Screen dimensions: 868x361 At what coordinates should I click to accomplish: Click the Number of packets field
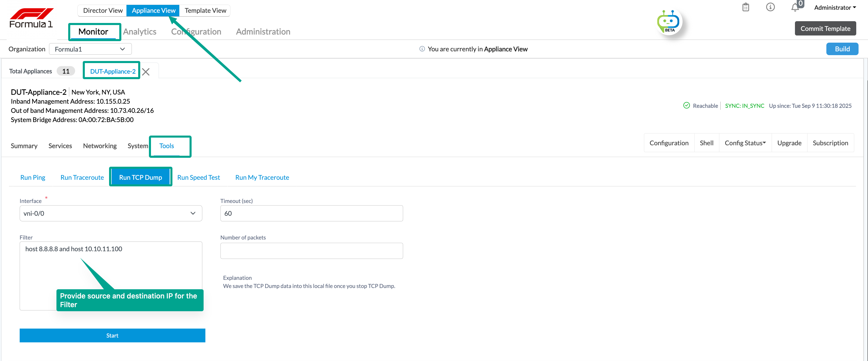click(311, 250)
